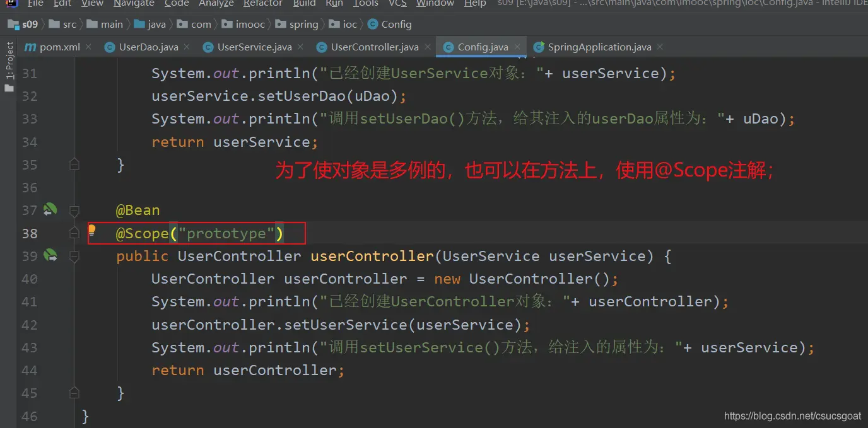Open the Tools menu
Viewport: 868px width, 428px height.
click(x=366, y=3)
